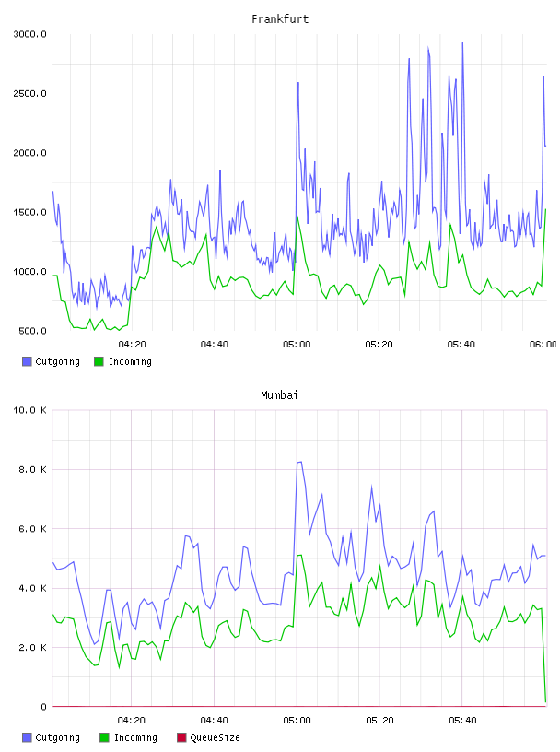
Task: Click the 05:40 time label on Mumbai chart
Action: 462,721
